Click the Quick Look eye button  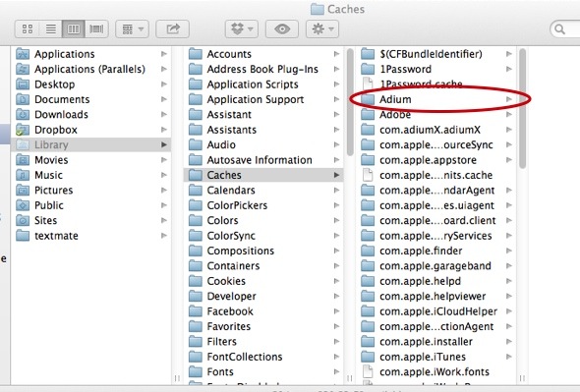point(282,28)
